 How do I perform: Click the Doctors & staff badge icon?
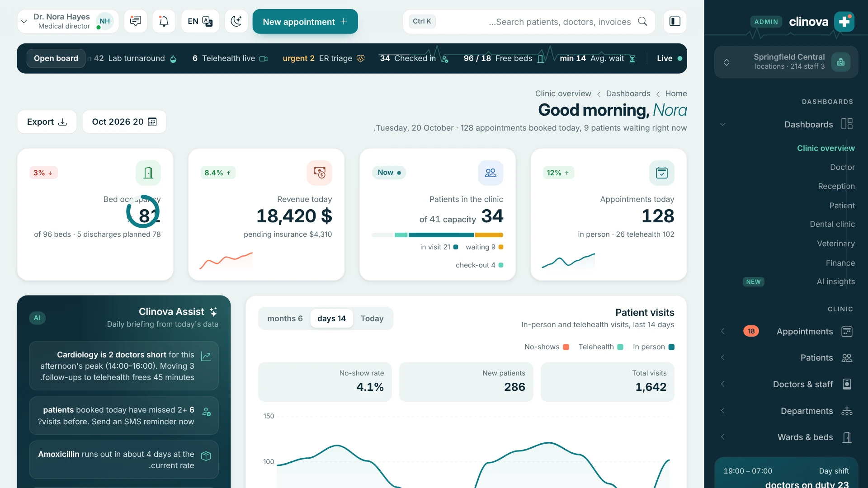tap(847, 384)
